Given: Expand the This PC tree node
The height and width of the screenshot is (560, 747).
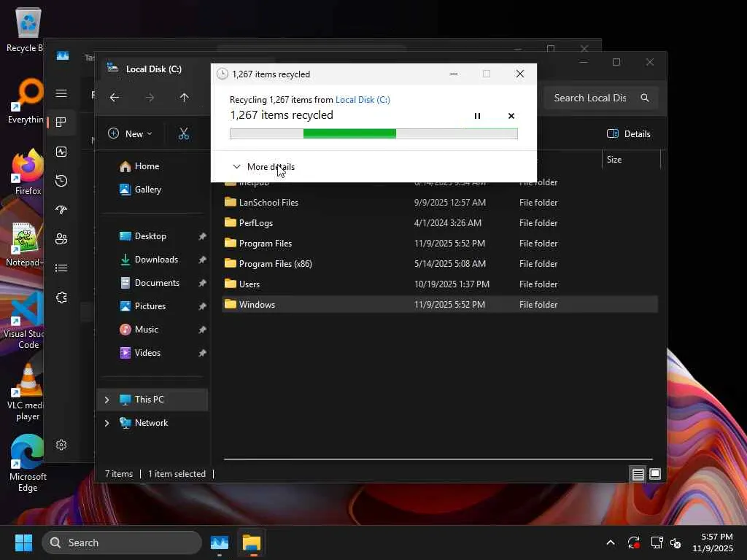Looking at the screenshot, I should [x=107, y=400].
